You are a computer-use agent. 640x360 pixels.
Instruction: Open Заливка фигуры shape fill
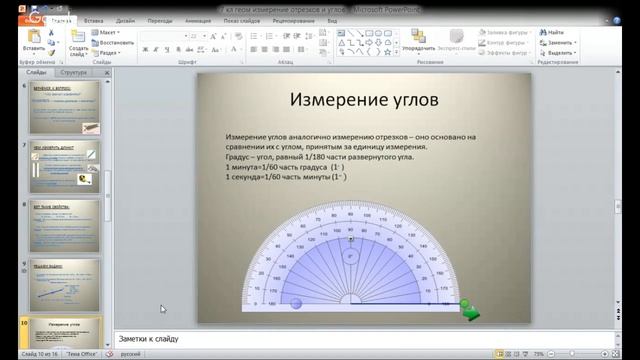pyautogui.click(x=505, y=32)
